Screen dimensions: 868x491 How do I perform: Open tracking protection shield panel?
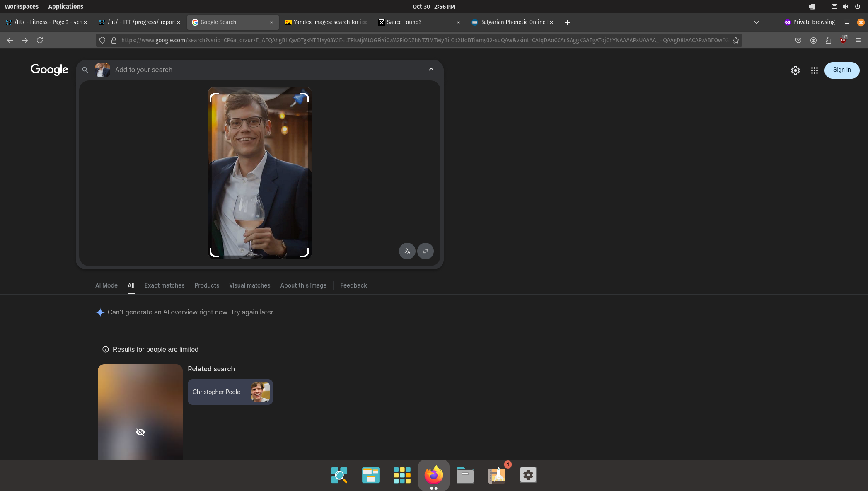[x=102, y=40]
